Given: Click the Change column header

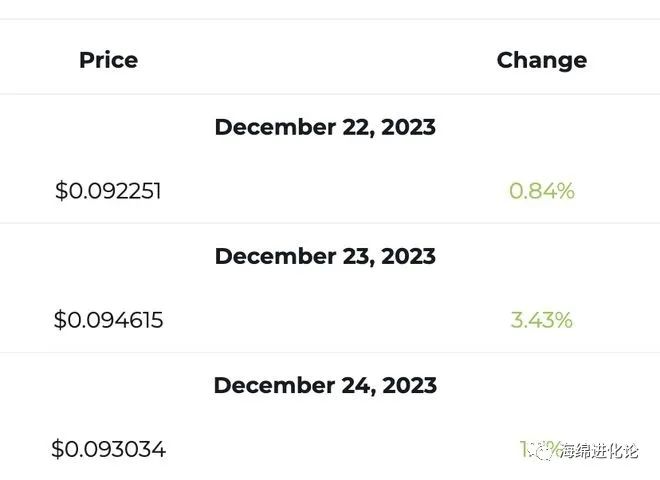Looking at the screenshot, I should (541, 60).
